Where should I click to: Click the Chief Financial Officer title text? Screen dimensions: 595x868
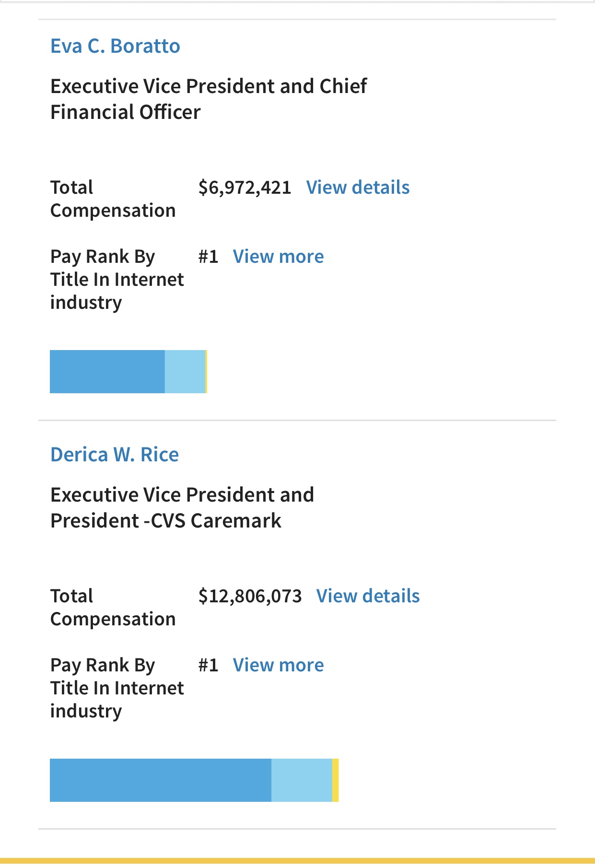pyautogui.click(x=209, y=99)
